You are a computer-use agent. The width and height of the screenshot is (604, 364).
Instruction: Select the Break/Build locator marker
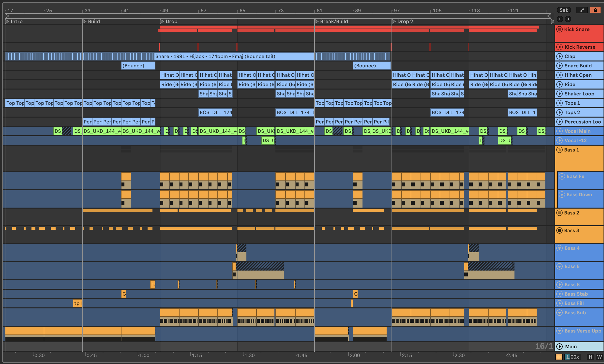[317, 21]
